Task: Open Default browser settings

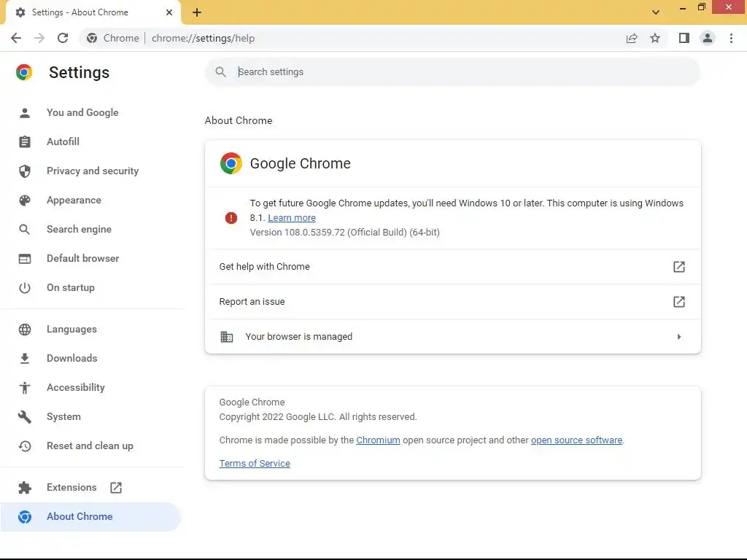Action: pyautogui.click(x=83, y=258)
